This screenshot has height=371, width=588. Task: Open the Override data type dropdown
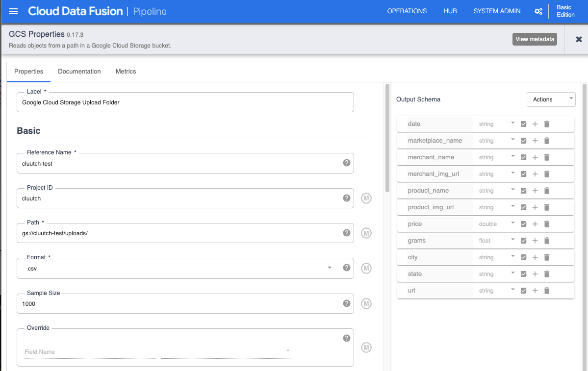pyautogui.click(x=227, y=351)
